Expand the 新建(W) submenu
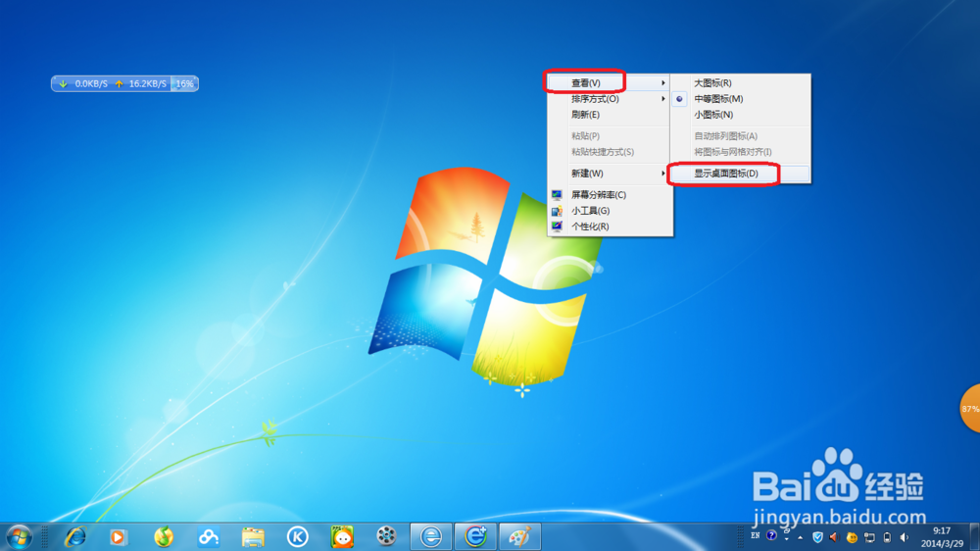980x551 pixels. point(609,174)
